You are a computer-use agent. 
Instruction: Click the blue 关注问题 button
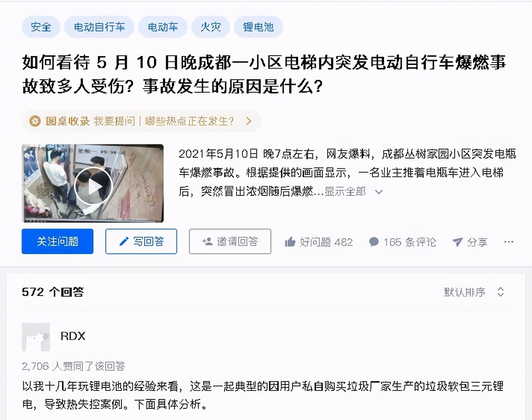click(x=57, y=241)
